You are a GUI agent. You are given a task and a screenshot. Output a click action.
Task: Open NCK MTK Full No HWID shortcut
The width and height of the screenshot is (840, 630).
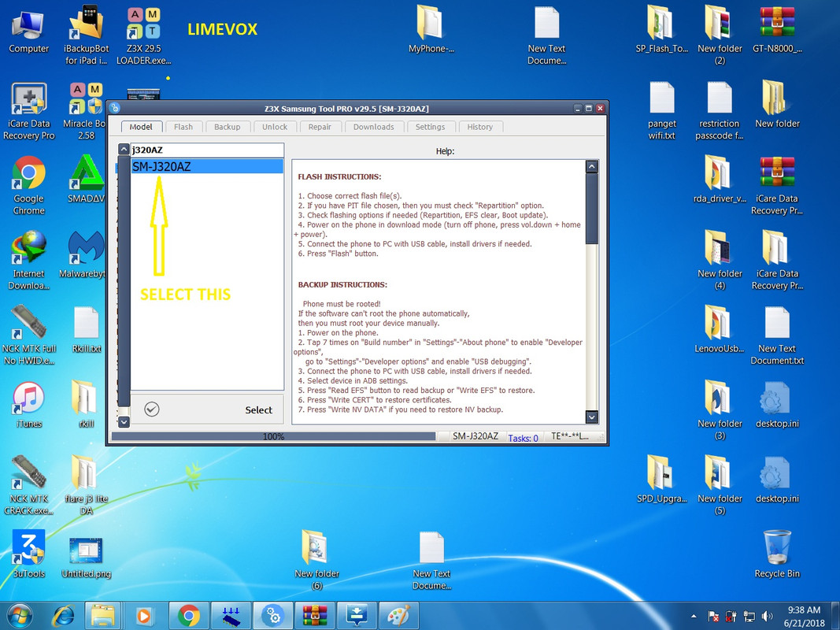[29, 335]
